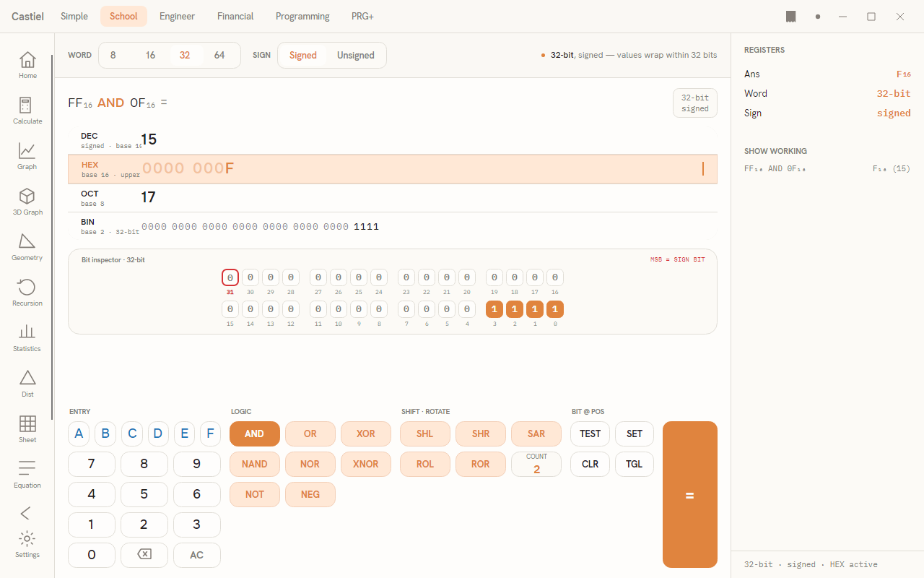Toggle bit 7 in bit inspector
The height and width of the screenshot is (578, 924).
tap(406, 309)
